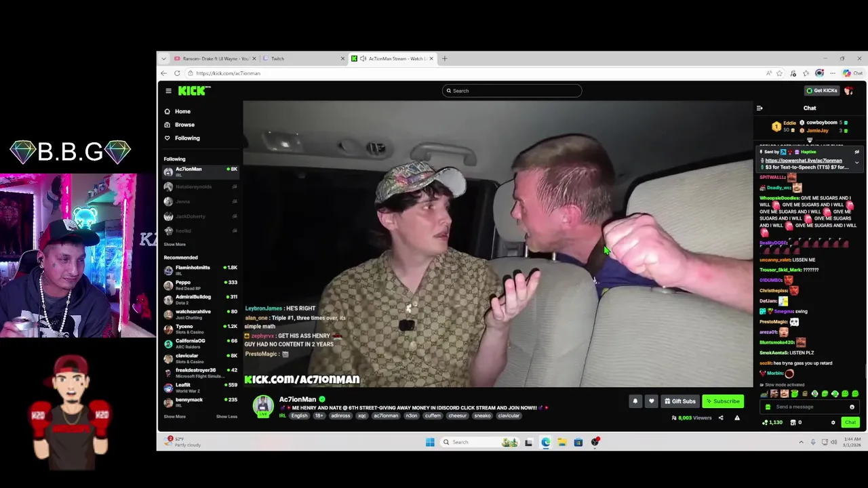Open the powerchat.live/ac7ionman link
The height and width of the screenshot is (488, 868).
[804, 161]
